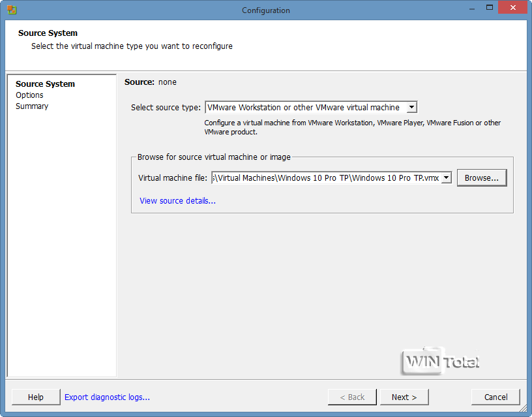This screenshot has height=417, width=532.
Task: Select the Summary step in sidebar
Action: click(x=32, y=106)
